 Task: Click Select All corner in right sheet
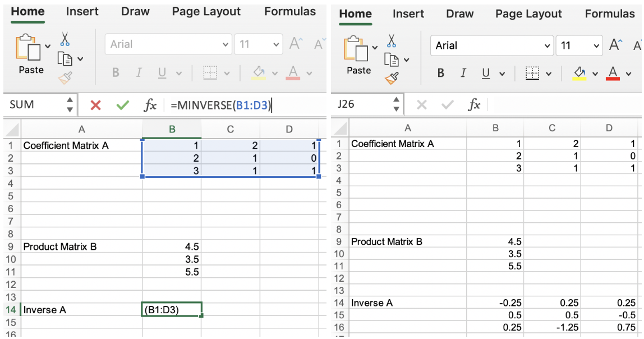pyautogui.click(x=339, y=128)
